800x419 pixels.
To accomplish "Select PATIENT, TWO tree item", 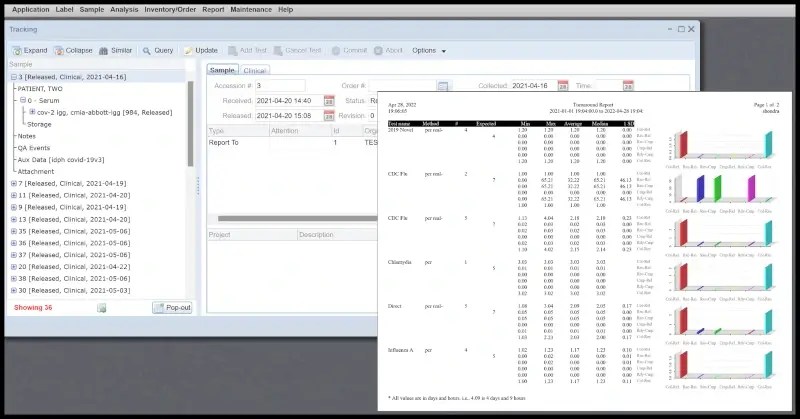I will pos(40,89).
